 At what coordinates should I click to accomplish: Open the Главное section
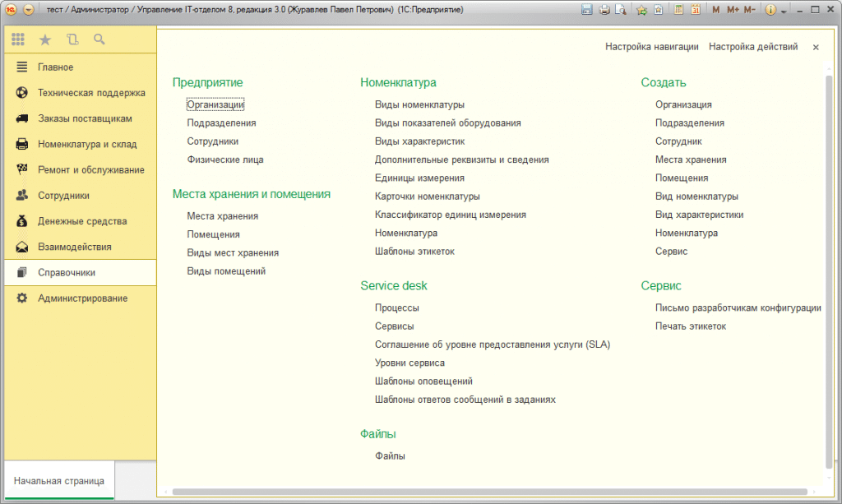tap(81, 67)
